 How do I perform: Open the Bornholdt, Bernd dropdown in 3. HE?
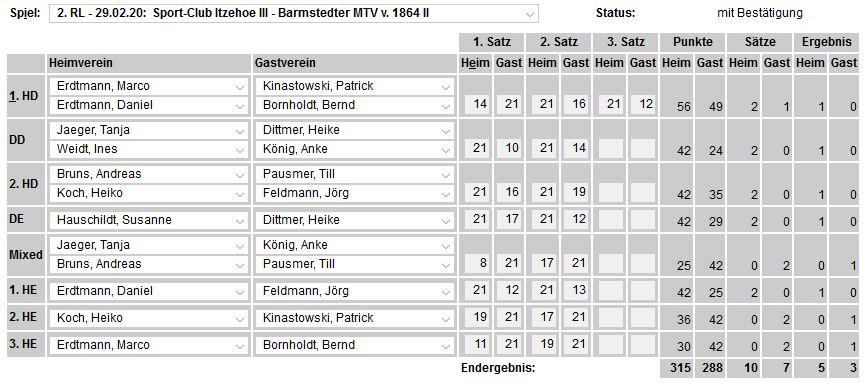pyautogui.click(x=354, y=345)
